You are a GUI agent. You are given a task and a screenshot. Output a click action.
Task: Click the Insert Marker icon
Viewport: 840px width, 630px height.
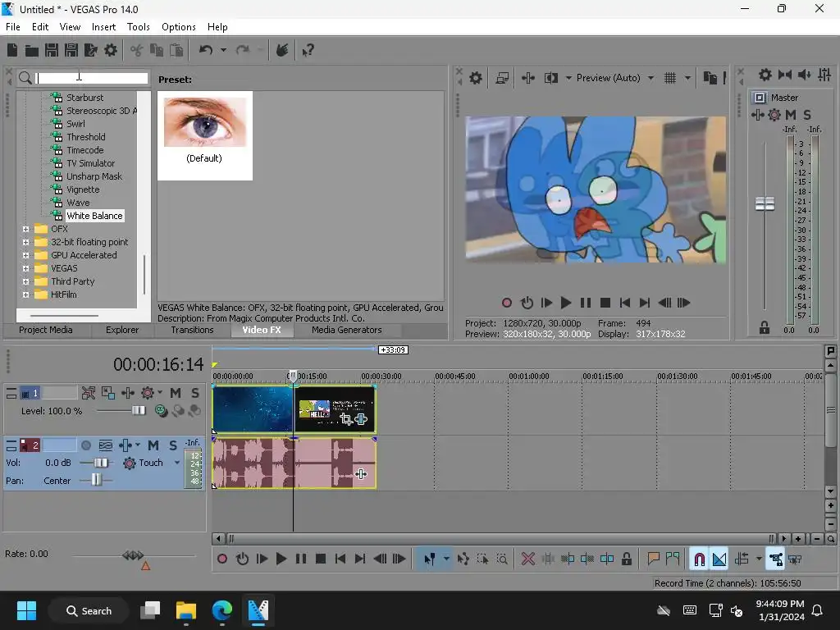point(653,559)
